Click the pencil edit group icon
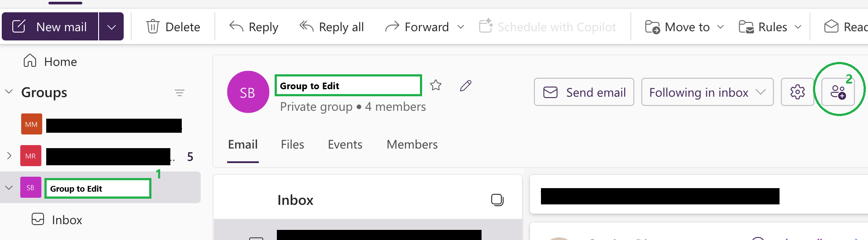This screenshot has height=240, width=868. click(x=466, y=85)
